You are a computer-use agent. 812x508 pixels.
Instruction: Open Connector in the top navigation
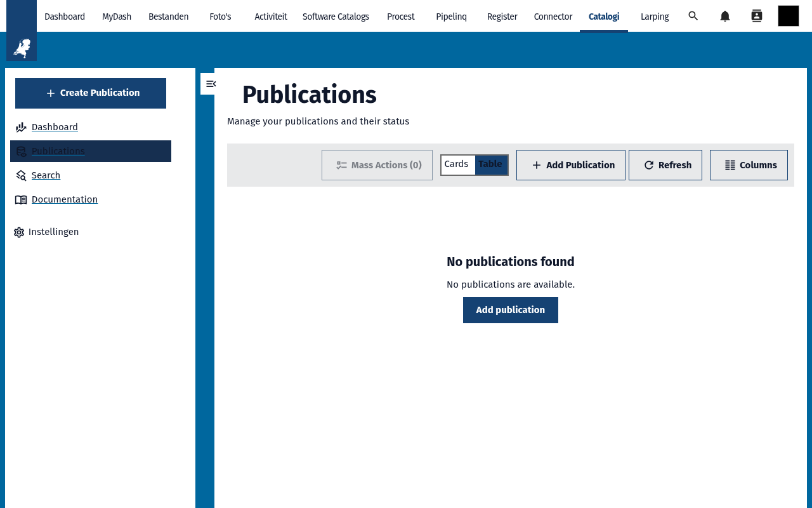click(553, 17)
